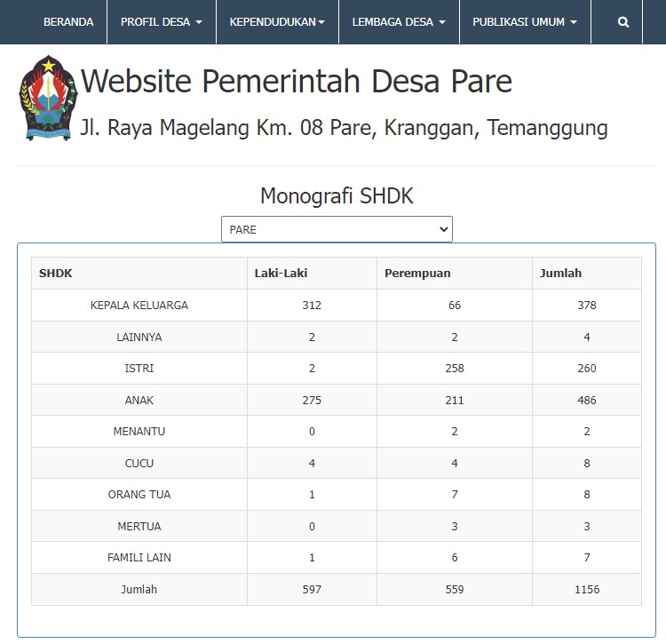Expand the Profil Desa dropdown menu
This screenshot has height=644, width=666.
pyautogui.click(x=161, y=22)
